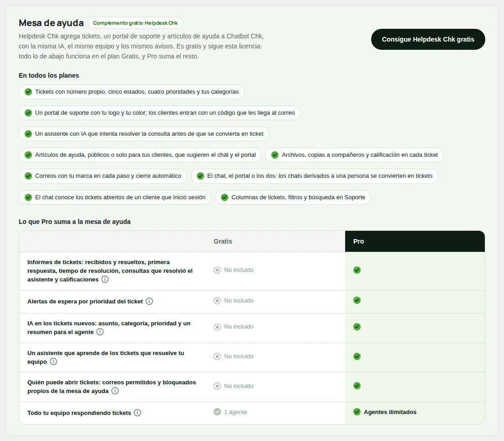The height and width of the screenshot is (441, 504).
Task: Click the grey check icon next to 1 agente
Action: [217, 412]
